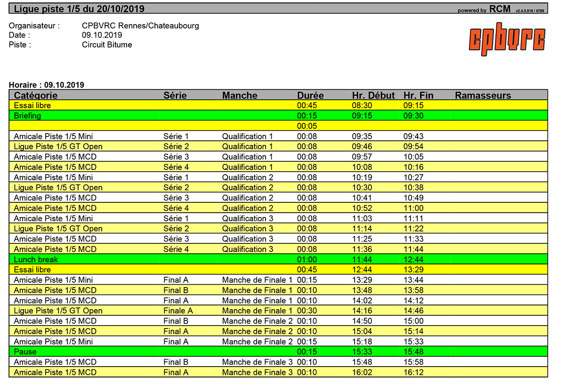
Task: Click the orange cpbvrc logo
Action: point(507,39)
